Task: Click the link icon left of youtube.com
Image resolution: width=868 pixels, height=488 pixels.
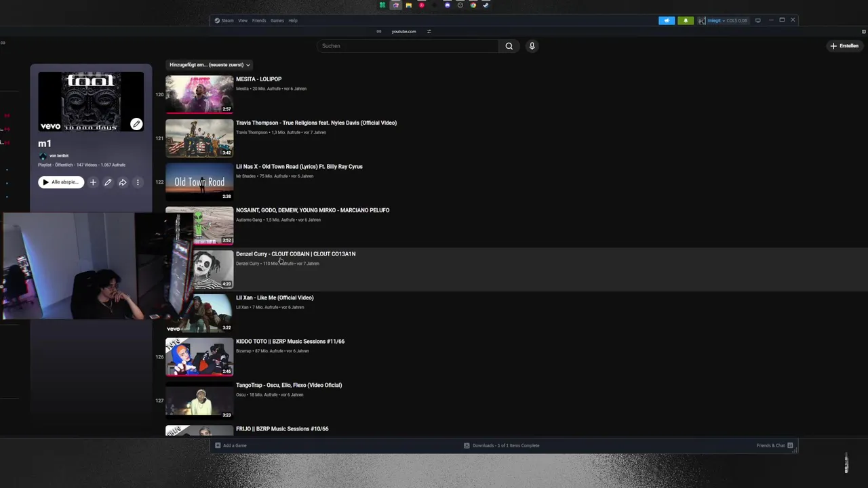Action: pos(379,31)
